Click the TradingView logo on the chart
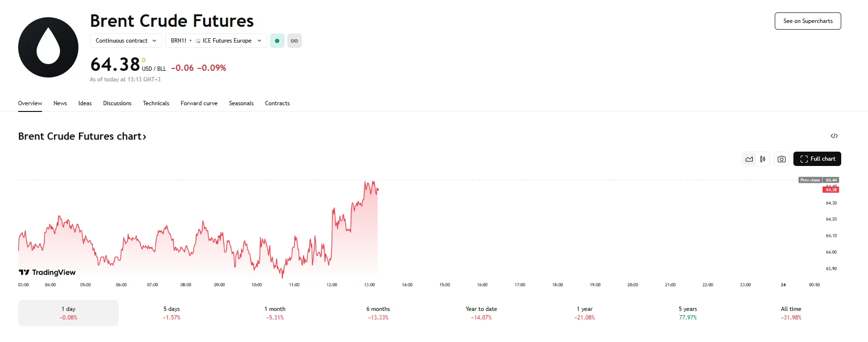Viewport: 868px width, 342px height. (x=47, y=272)
